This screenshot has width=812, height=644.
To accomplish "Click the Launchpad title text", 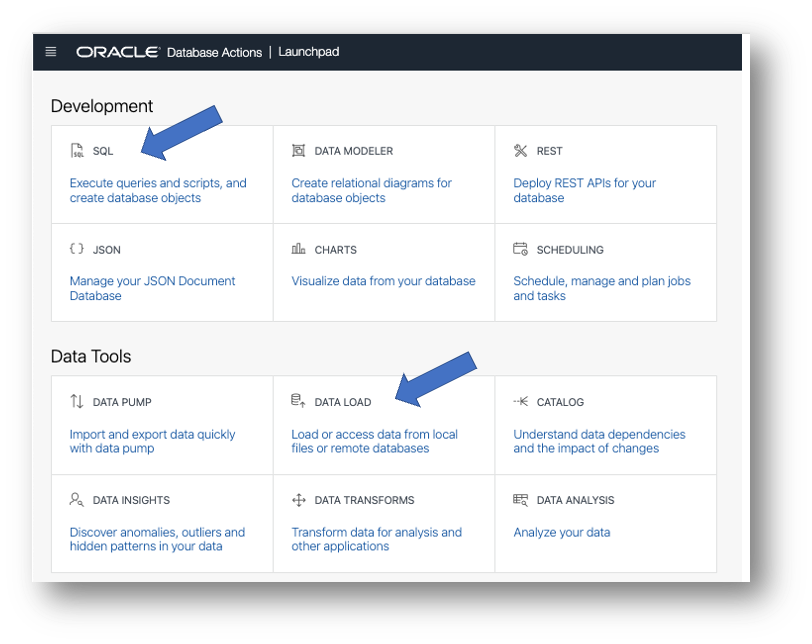I will [x=310, y=52].
